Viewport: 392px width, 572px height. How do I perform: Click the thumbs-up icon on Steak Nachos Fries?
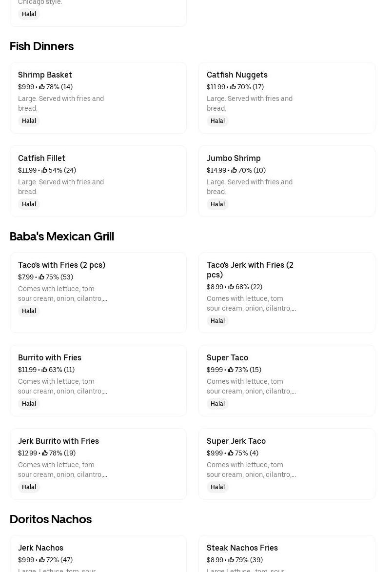[x=231, y=560]
